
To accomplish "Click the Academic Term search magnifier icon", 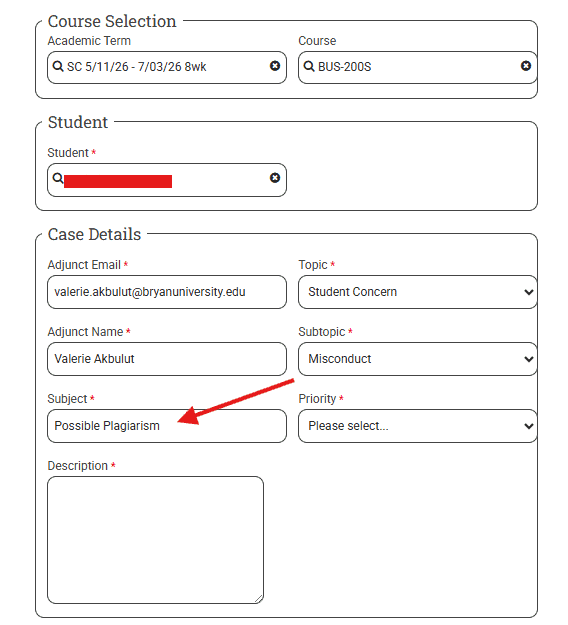I will pos(58,66).
